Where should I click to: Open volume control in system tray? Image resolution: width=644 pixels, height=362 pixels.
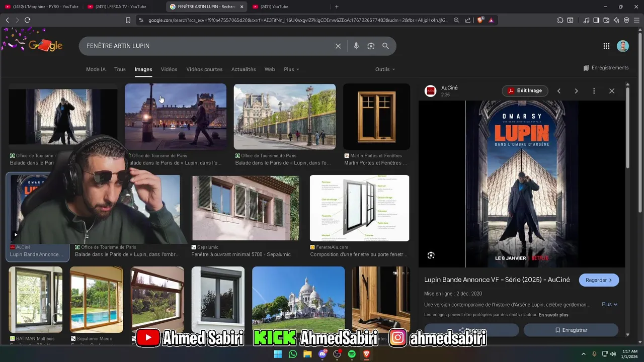click(x=613, y=354)
